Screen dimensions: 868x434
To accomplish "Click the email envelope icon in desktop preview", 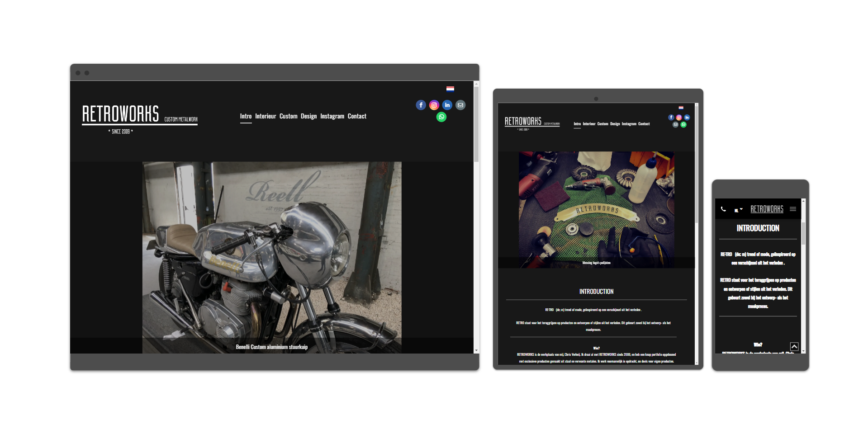I will [x=460, y=105].
